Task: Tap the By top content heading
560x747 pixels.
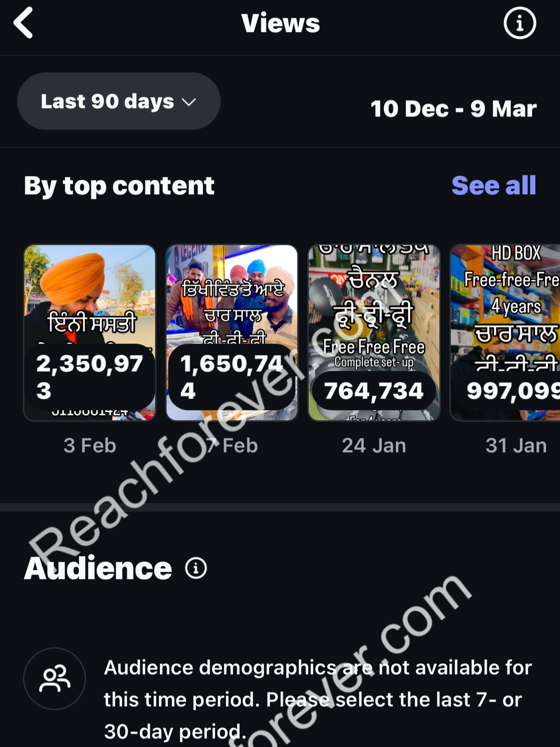Action: coord(119,186)
